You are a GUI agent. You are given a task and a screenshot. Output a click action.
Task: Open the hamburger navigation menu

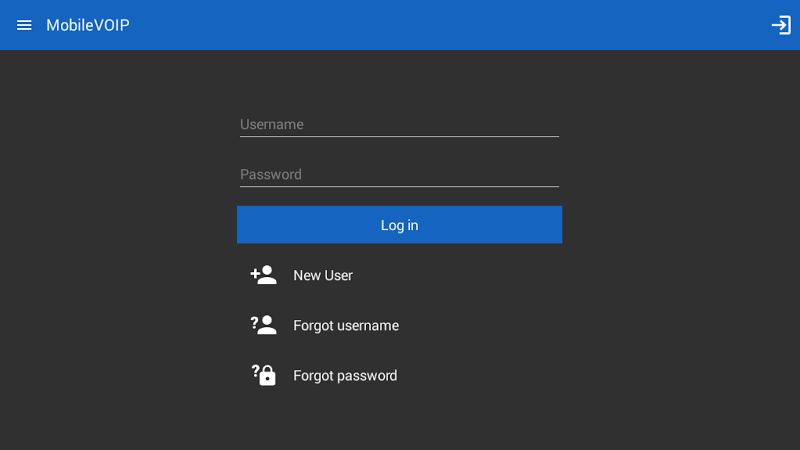tap(24, 25)
